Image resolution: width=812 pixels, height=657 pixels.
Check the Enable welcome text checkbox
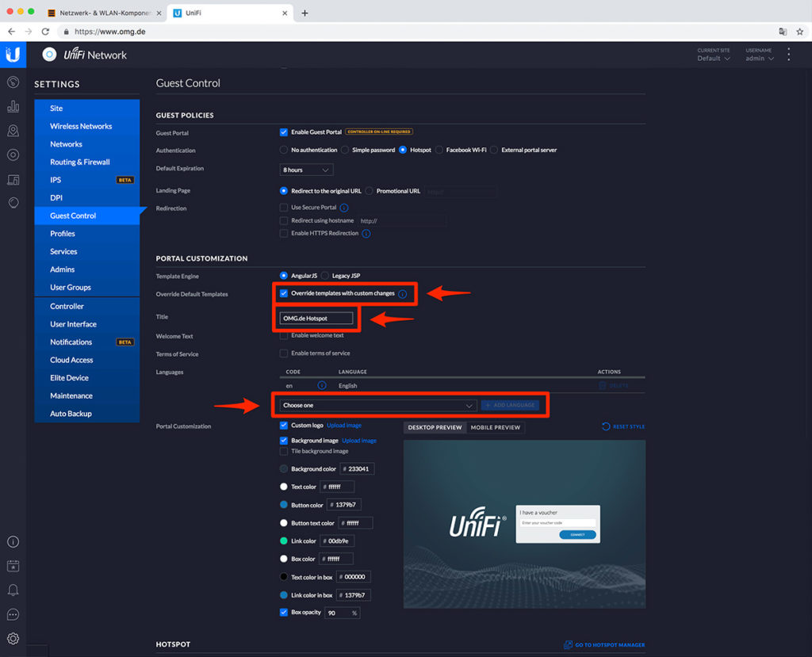click(283, 335)
